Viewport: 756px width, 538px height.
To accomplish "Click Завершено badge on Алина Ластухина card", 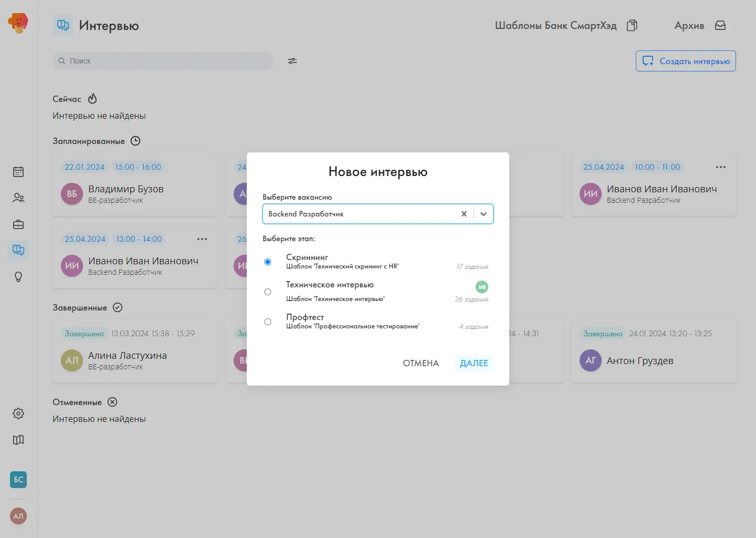I will tap(84, 334).
